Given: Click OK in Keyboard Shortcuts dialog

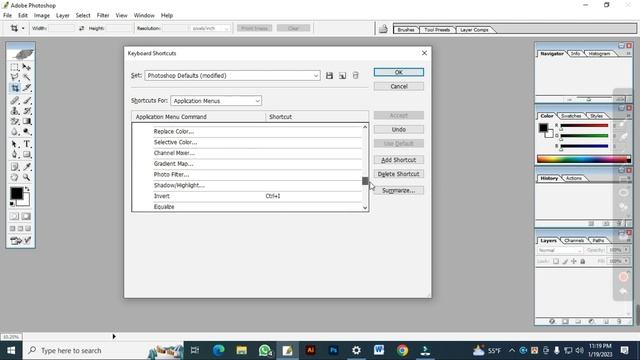Looking at the screenshot, I should point(399,72).
